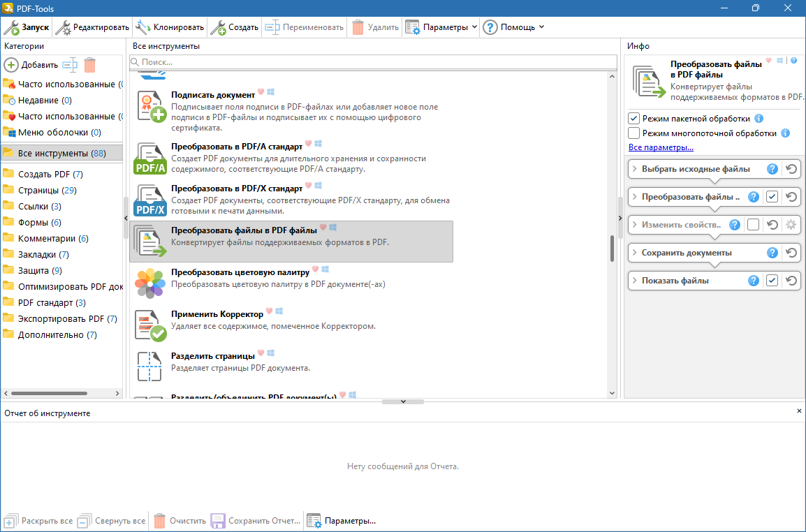Toggle favorite heart for Применить Корректор
The image size is (806, 532).
pos(269,311)
